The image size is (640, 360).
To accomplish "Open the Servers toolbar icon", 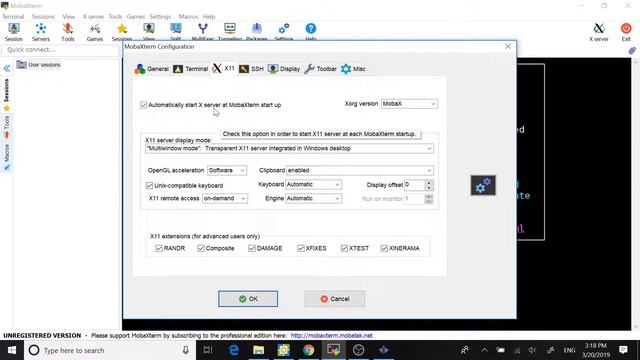I will click(x=41, y=32).
